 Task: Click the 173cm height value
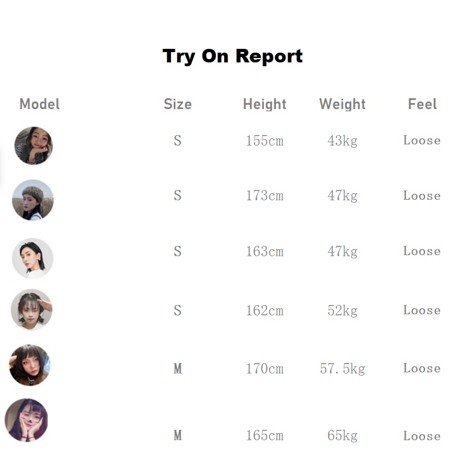(264, 196)
